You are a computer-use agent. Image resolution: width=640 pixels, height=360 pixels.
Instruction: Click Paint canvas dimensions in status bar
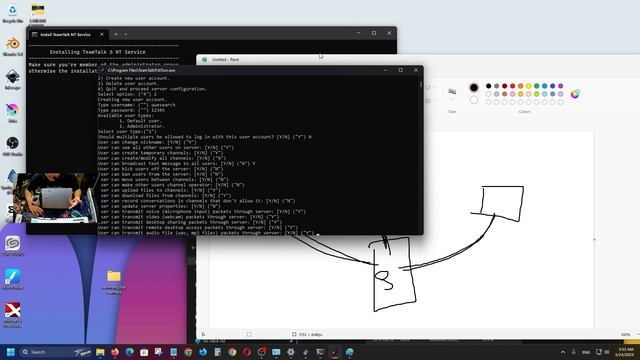pos(307,334)
